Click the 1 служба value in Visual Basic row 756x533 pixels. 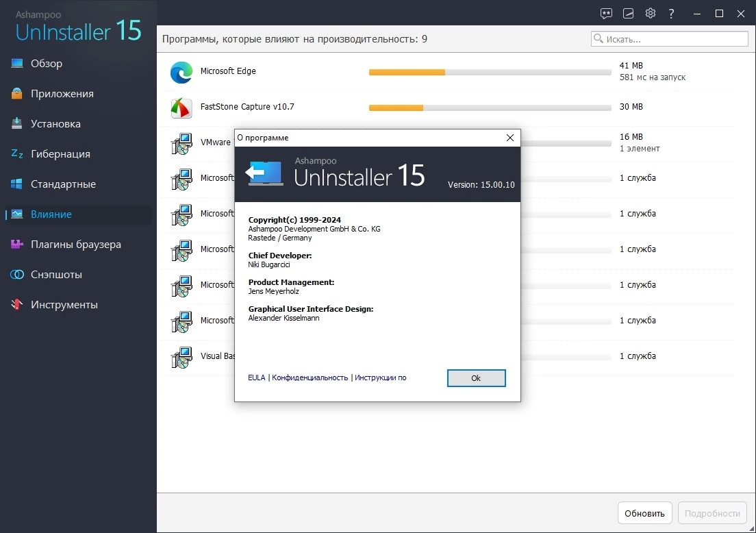(638, 356)
